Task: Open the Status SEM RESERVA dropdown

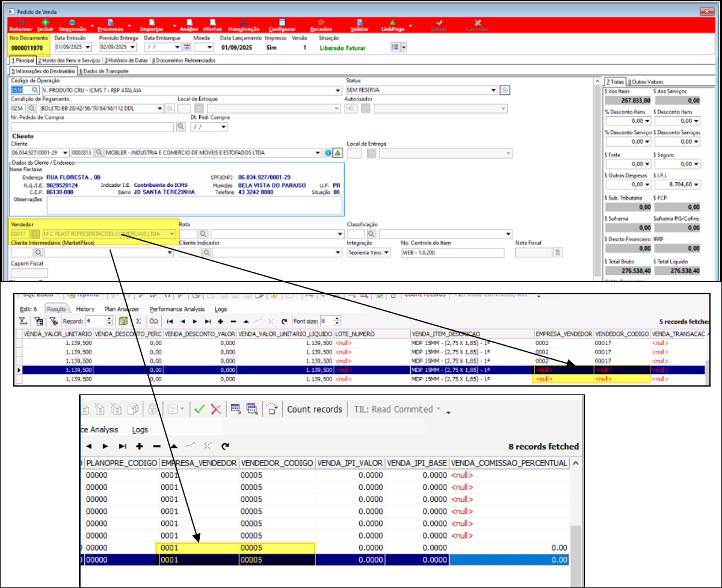Action: point(494,90)
